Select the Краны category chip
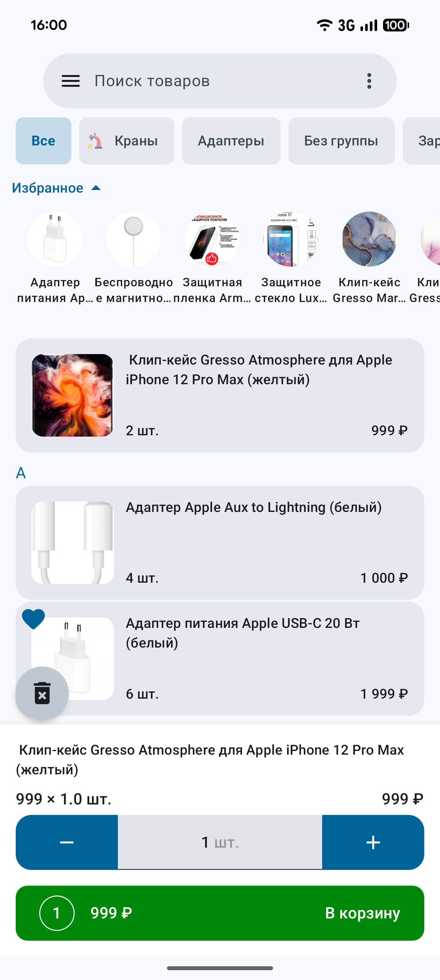Screen dimensions: 440x980 point(127,141)
